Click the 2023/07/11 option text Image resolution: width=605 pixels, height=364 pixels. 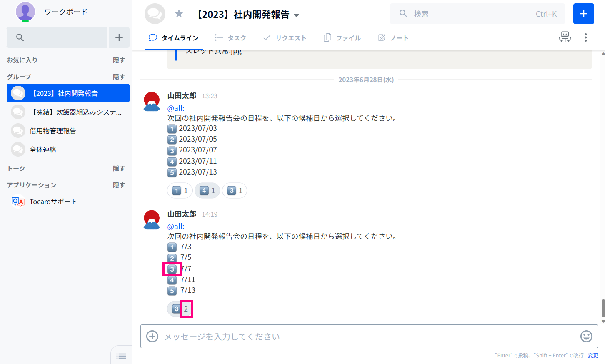198,161
